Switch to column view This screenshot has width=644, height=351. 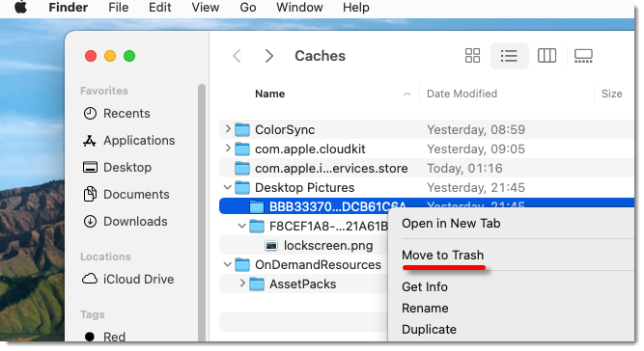tap(546, 56)
